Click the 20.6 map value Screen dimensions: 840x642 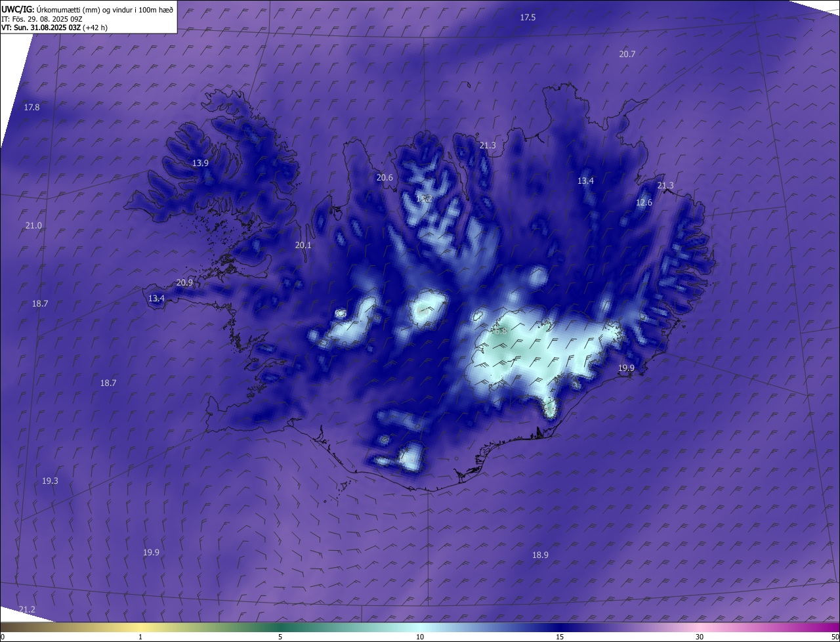[x=384, y=177]
